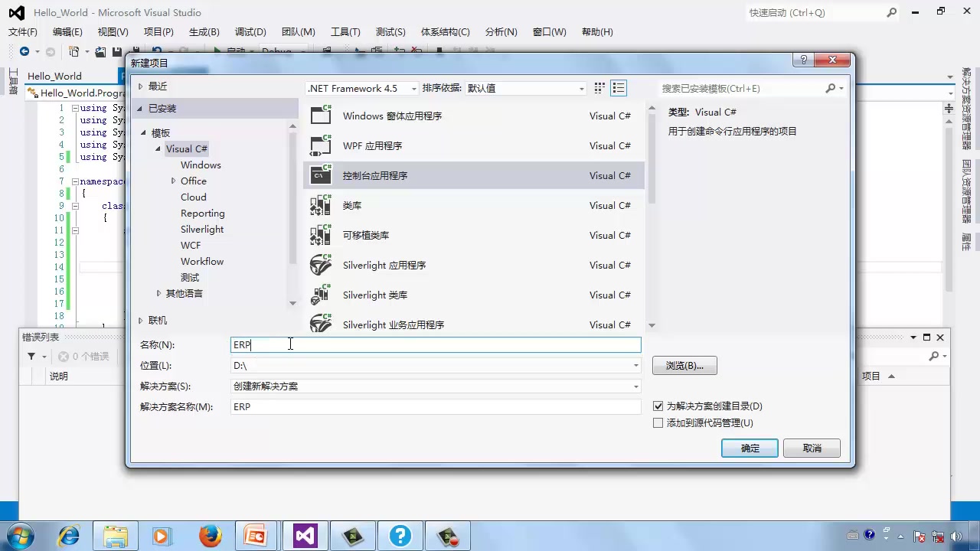The image size is (980, 551).
Task: Switch to the Hello_World tab
Action: [x=54, y=76]
